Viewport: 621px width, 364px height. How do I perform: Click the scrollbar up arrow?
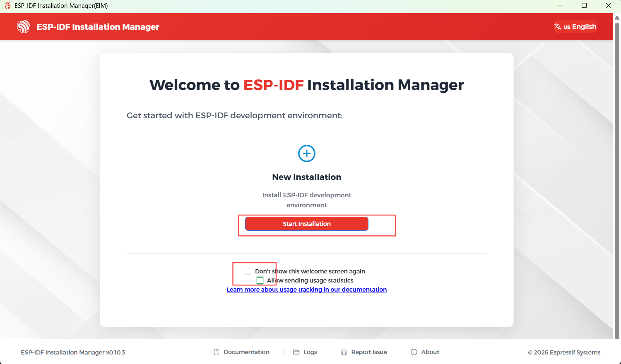tap(617, 18)
